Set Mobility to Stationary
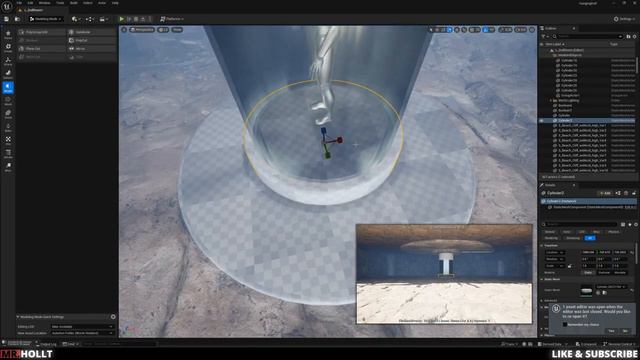Screen dimensions: 640x360 tap(604, 273)
